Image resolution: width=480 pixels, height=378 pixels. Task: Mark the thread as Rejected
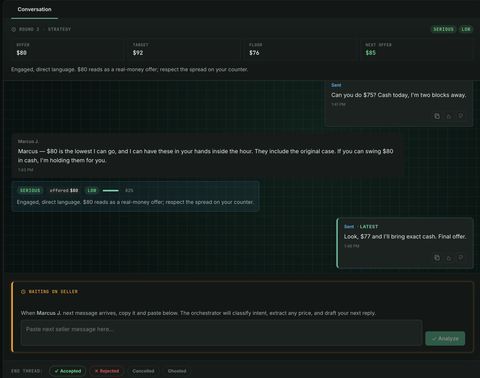[x=107, y=371]
